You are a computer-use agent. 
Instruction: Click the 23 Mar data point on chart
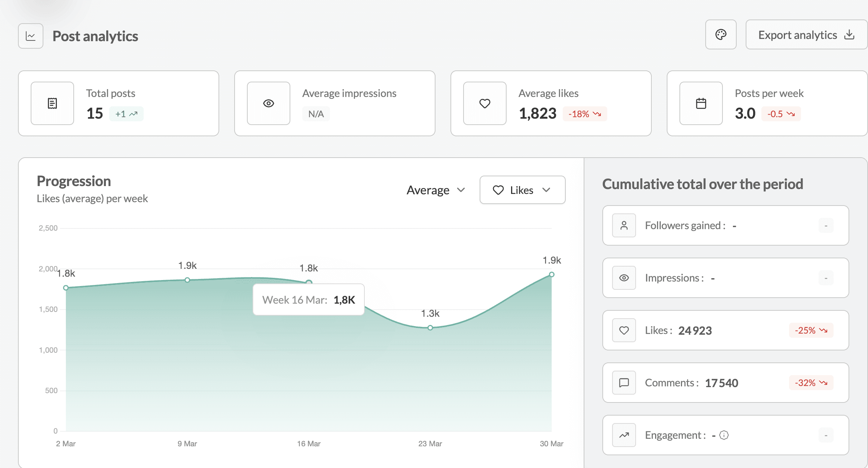click(430, 328)
